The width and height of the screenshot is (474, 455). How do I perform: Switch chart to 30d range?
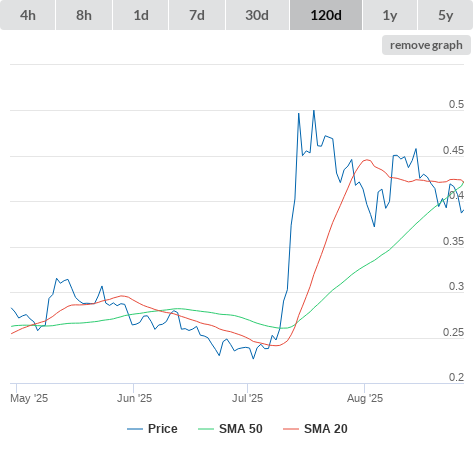[257, 15]
